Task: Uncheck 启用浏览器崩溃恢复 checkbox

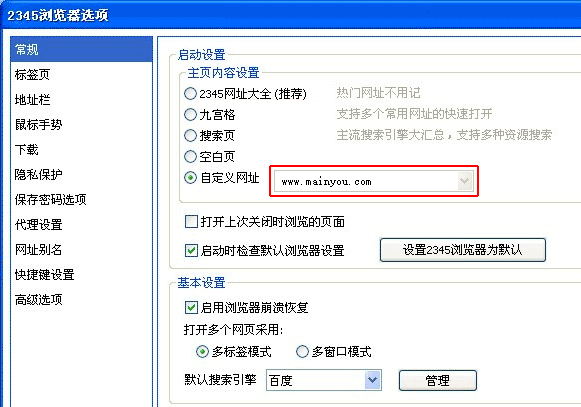Action: point(191,307)
